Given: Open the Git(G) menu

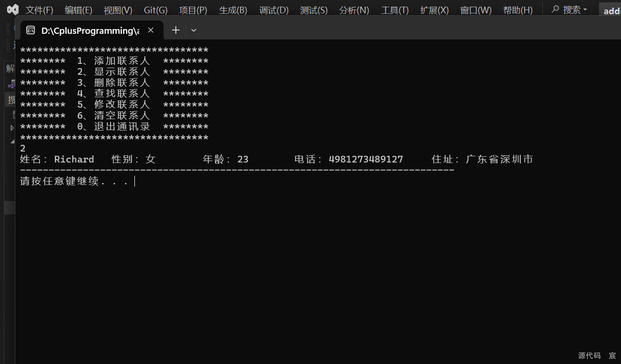Looking at the screenshot, I should point(156,10).
